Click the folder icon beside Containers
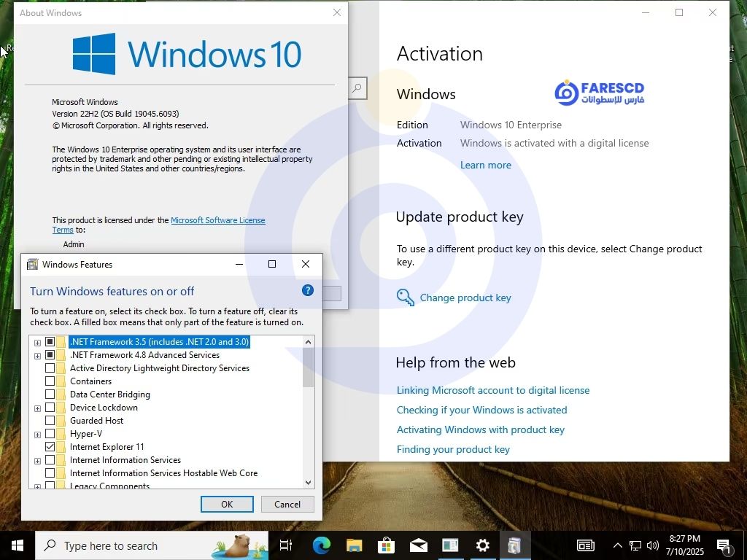 (x=61, y=381)
